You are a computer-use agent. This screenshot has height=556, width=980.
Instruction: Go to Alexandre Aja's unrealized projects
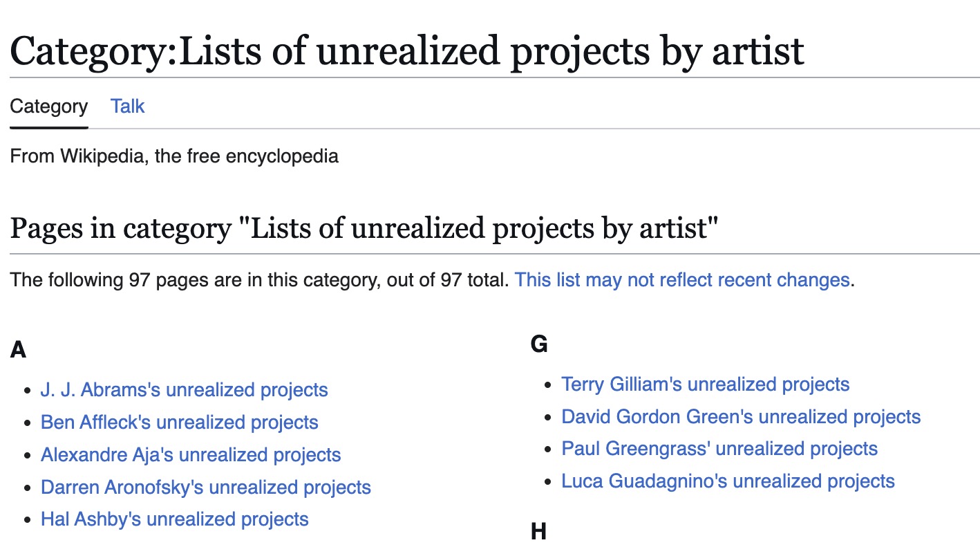click(x=191, y=455)
